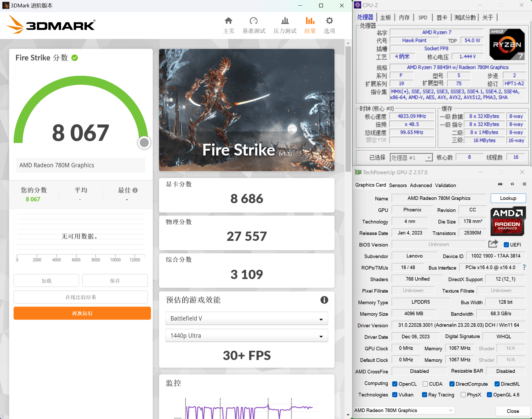Click 在线比较结果 (Compare Online) link
The height and width of the screenshot is (419, 532).
coord(81,297)
